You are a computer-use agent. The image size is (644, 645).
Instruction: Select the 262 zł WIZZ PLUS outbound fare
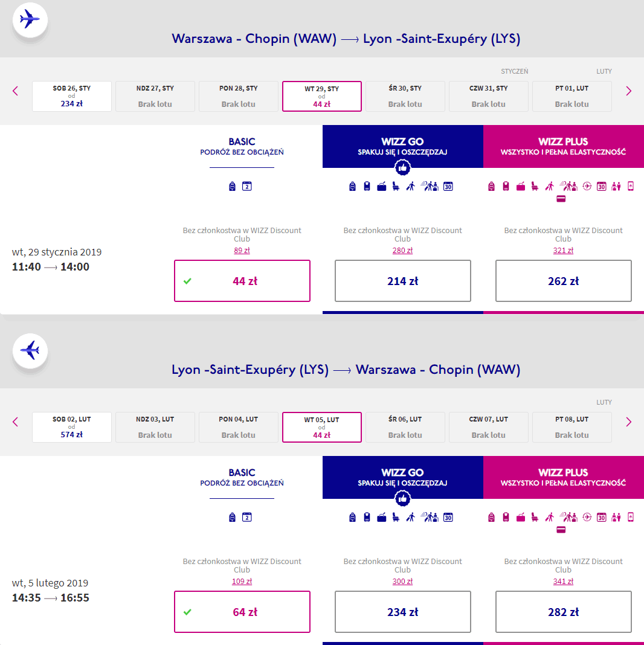(x=563, y=281)
